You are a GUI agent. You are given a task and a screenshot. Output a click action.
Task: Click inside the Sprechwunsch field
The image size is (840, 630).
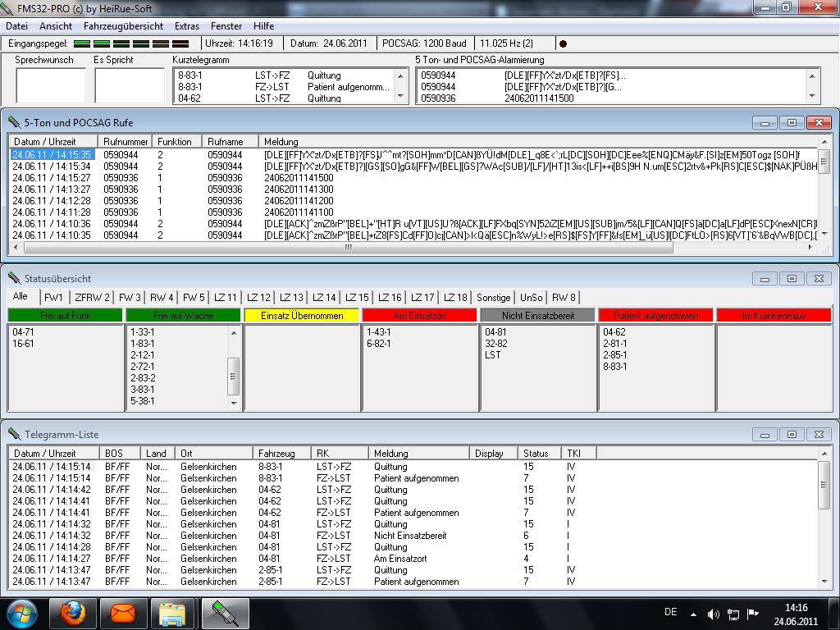pos(51,85)
